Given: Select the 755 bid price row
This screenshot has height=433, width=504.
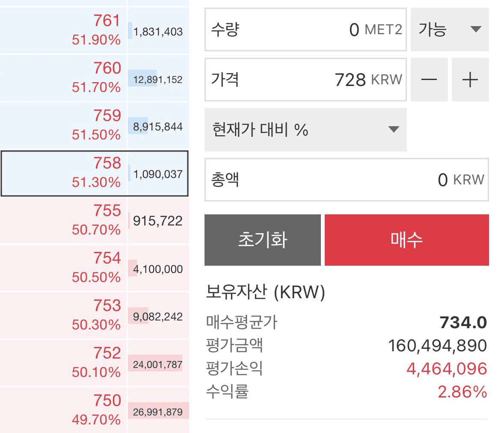Looking at the screenshot, I should click(64, 220).
